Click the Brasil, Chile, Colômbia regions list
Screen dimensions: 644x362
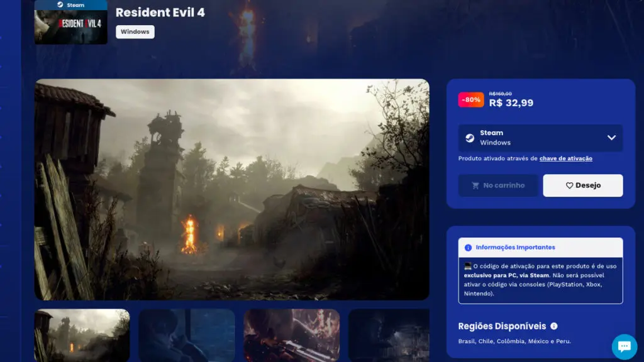pos(514,341)
